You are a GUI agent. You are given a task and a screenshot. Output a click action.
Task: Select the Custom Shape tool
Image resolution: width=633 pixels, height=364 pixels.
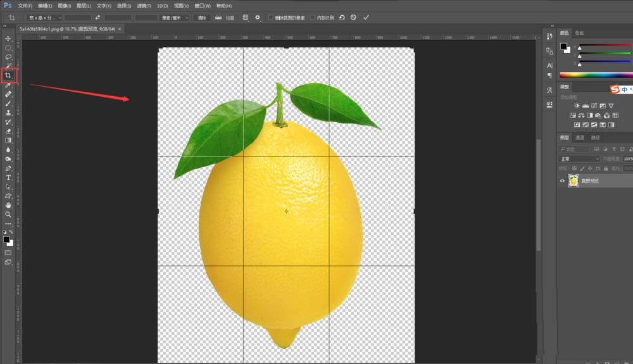[x=8, y=196]
